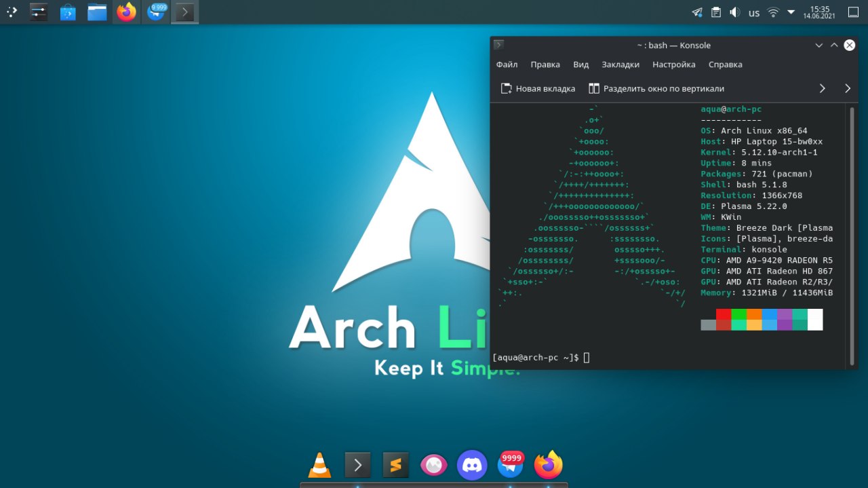Click the red neofetch color block
The height and width of the screenshot is (488, 868).
point(724,314)
